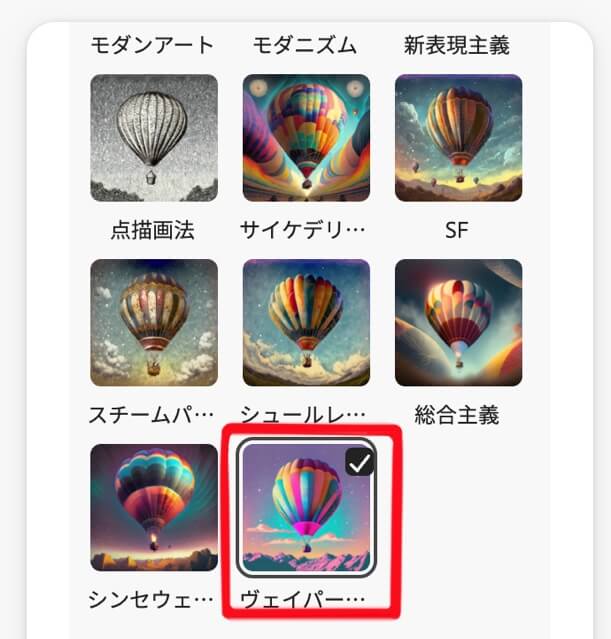
Task: Click the スチームパ… text label
Action: coord(151,415)
